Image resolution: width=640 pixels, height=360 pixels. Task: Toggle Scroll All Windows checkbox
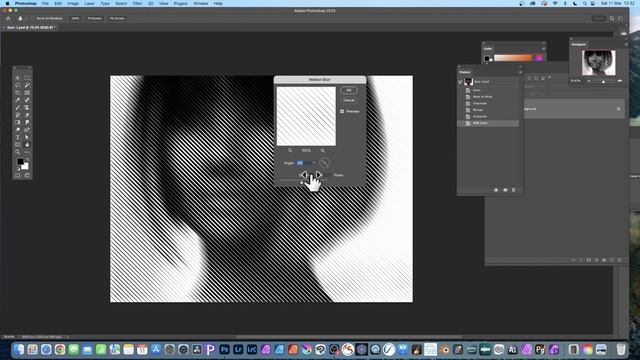(x=34, y=18)
